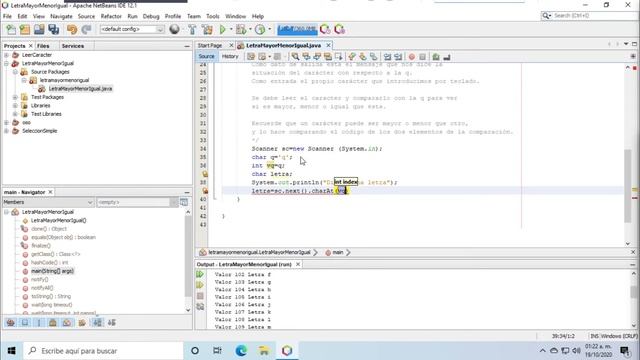
Task: Click the Save All toolbar icon
Action: 54,29
